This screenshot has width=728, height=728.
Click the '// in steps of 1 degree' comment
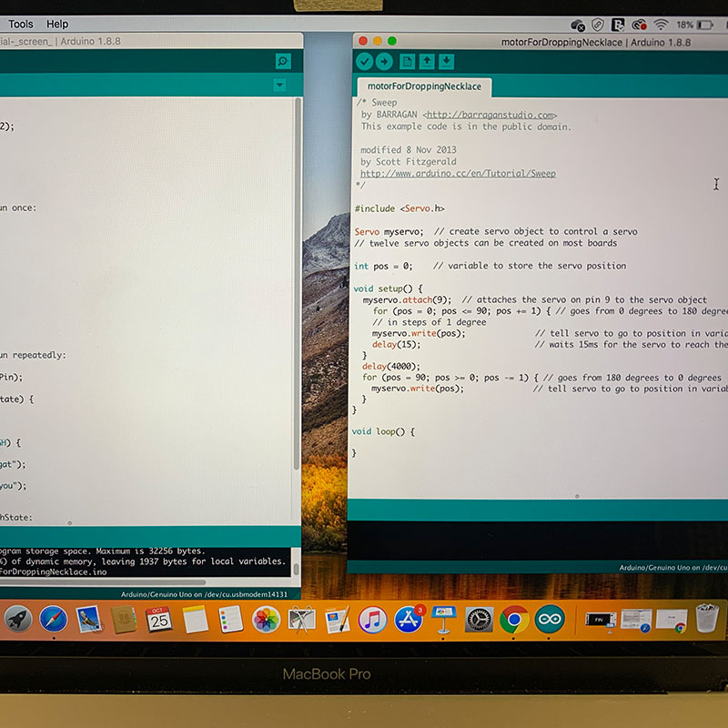click(x=429, y=322)
